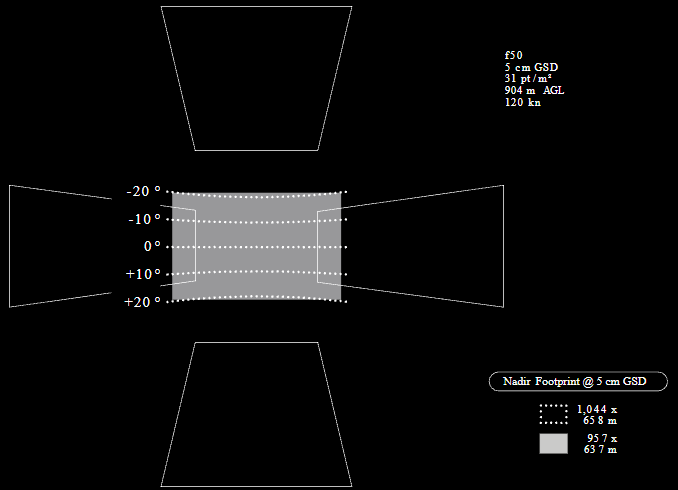Click the -20 ° scan angle label
Screen dimensions: 678x490
(x=143, y=191)
